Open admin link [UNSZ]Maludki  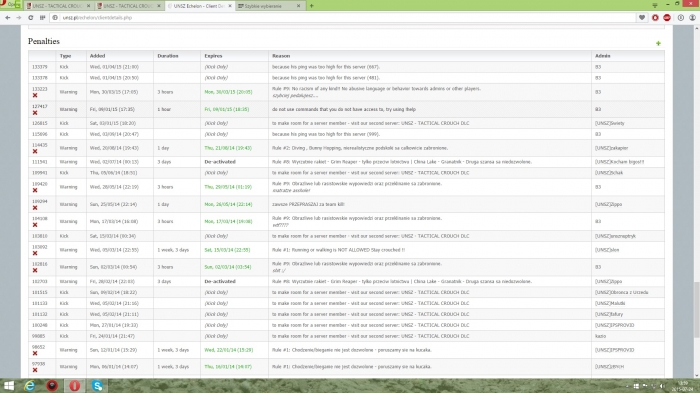(x=610, y=303)
